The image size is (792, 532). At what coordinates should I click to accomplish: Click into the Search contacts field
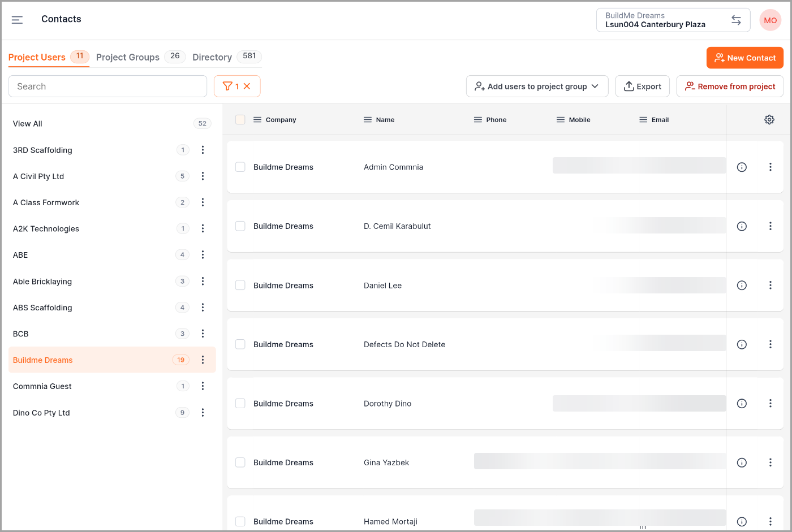107,86
